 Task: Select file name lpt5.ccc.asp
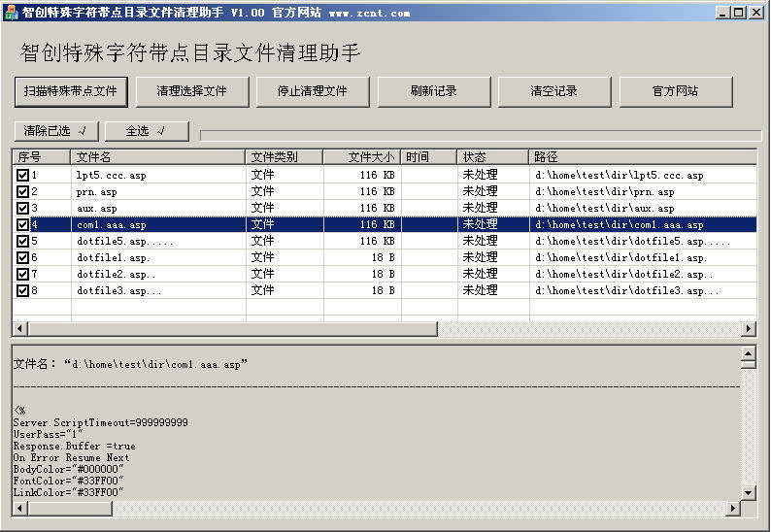tap(111, 175)
